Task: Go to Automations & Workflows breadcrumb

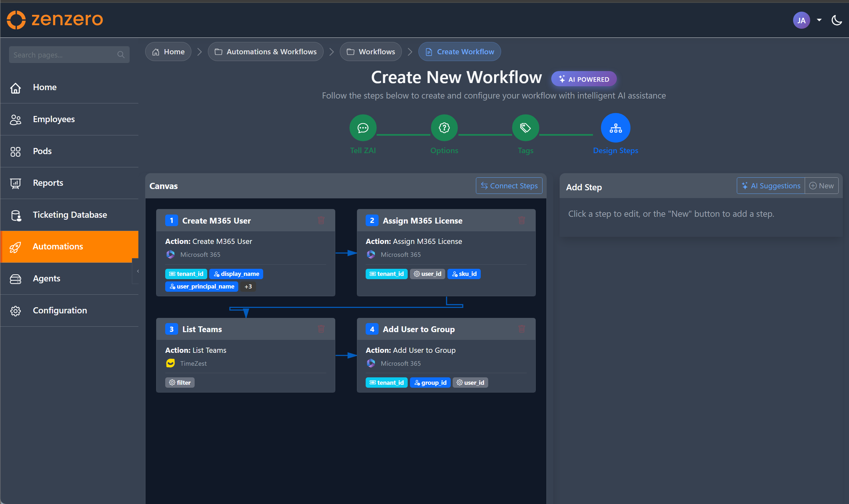Action: (266, 52)
